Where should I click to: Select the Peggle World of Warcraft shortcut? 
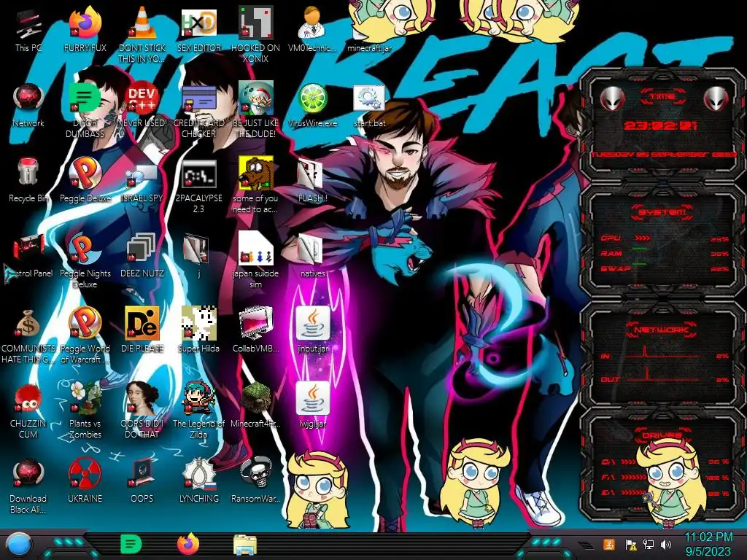pos(85,324)
